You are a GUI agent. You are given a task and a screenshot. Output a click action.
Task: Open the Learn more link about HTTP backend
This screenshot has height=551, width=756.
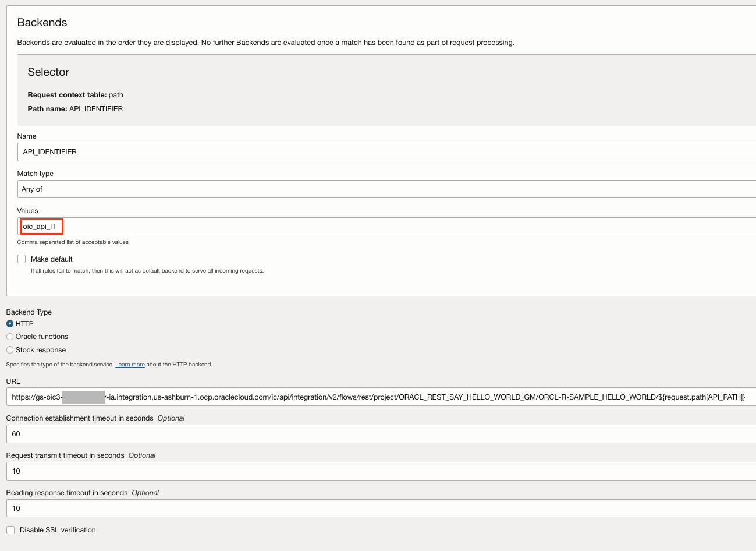click(130, 363)
